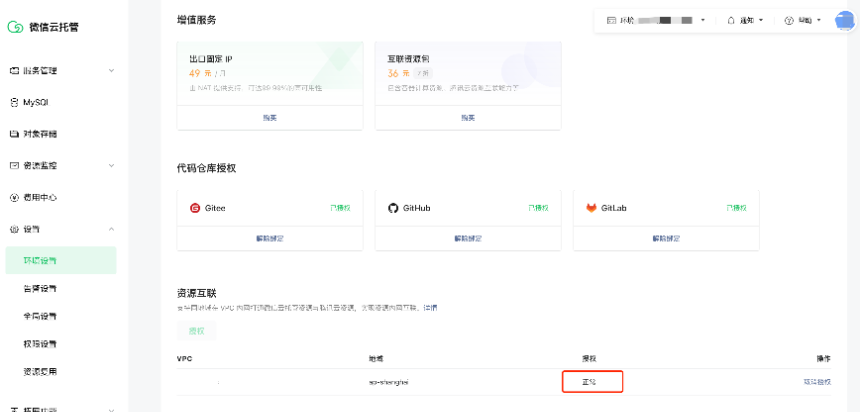
Task: Open the 帮助 dropdown arrow
Action: click(x=819, y=20)
